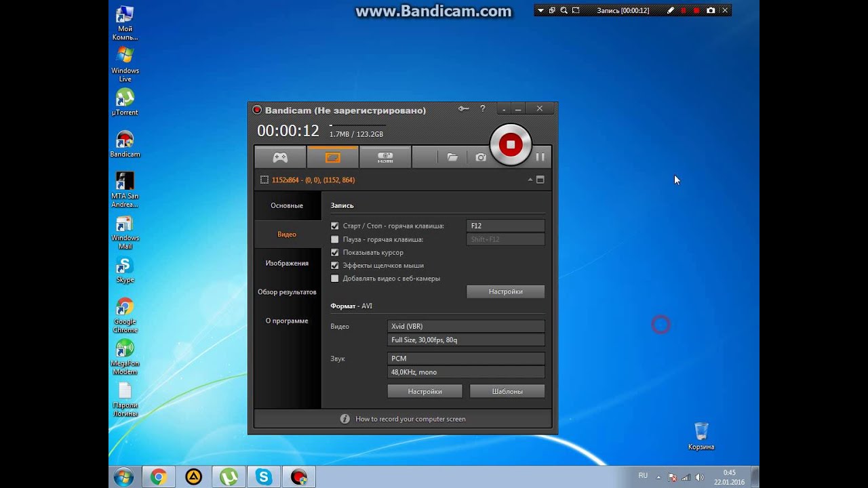Collapse panel with small up arrow
Screen dimensions: 868x488
pos(530,180)
